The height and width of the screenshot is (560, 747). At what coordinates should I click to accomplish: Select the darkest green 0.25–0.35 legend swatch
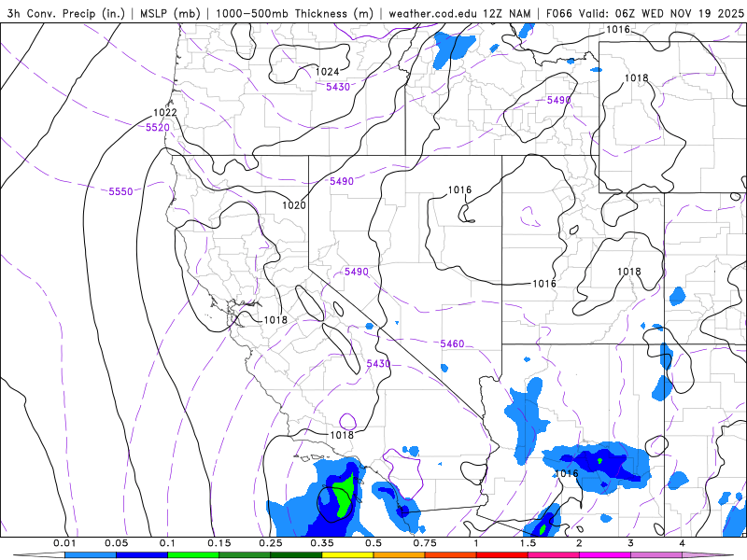pyautogui.click(x=296, y=555)
